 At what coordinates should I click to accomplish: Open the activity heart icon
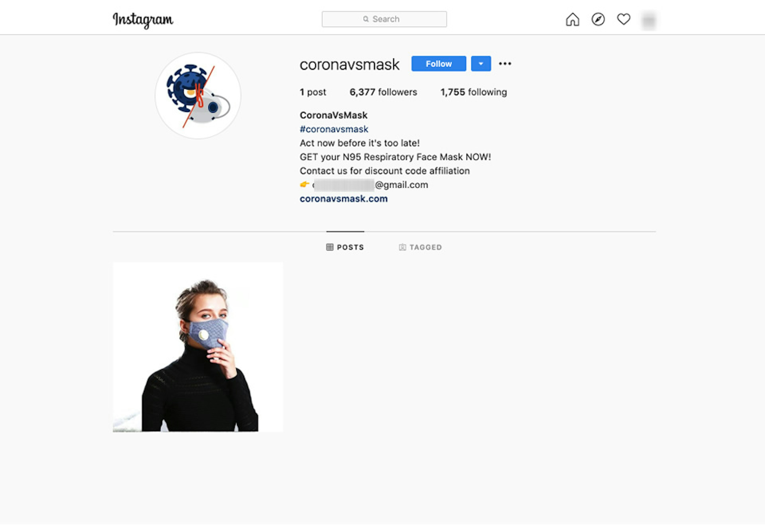point(623,19)
